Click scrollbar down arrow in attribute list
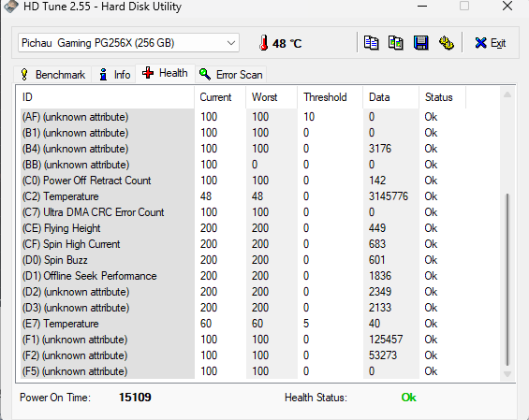The width and height of the screenshot is (529, 420). (507, 374)
